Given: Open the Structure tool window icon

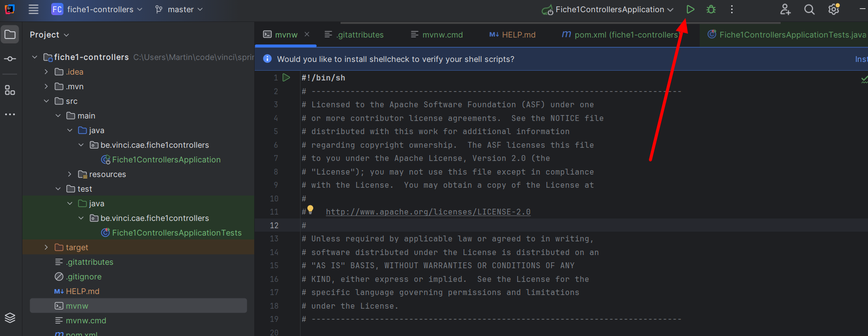Looking at the screenshot, I should coord(10,90).
